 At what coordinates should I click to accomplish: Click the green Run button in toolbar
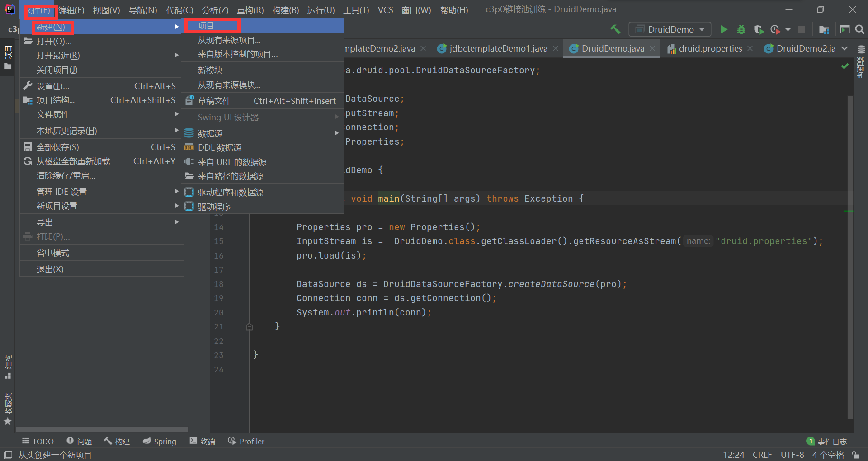724,29
